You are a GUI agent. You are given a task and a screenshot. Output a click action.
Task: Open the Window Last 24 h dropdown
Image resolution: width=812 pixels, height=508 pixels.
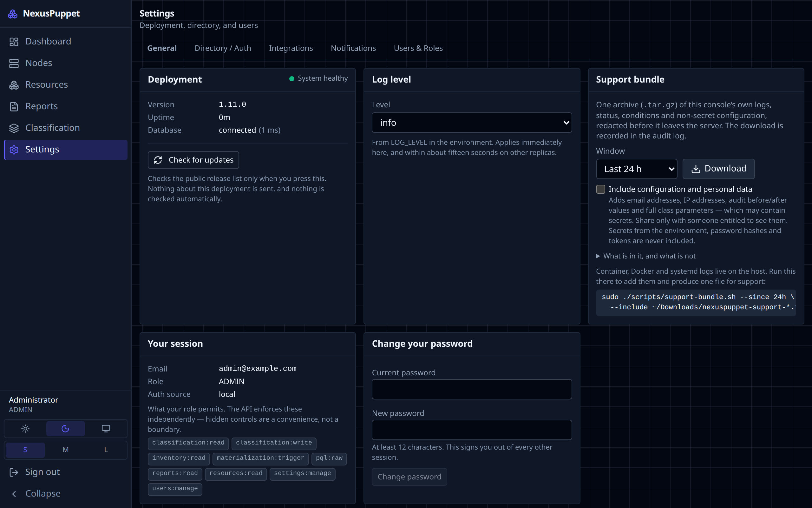tap(637, 169)
